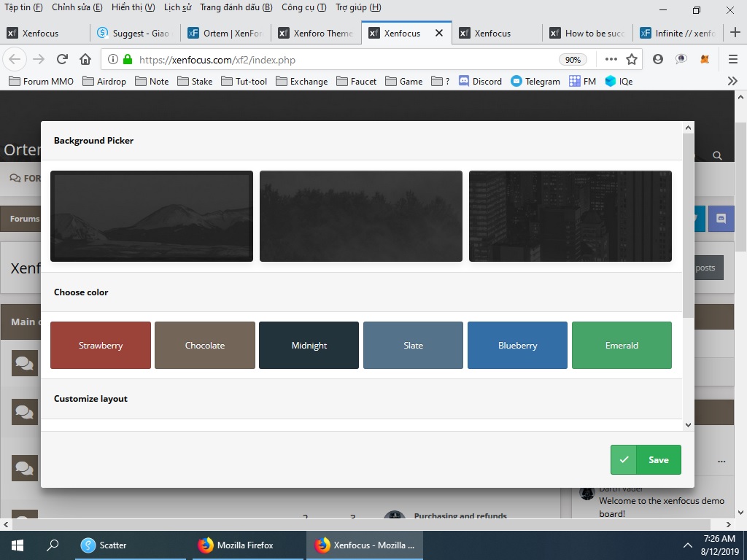Switch to How to be succ tab
This screenshot has width=747, height=560.
pyautogui.click(x=587, y=33)
